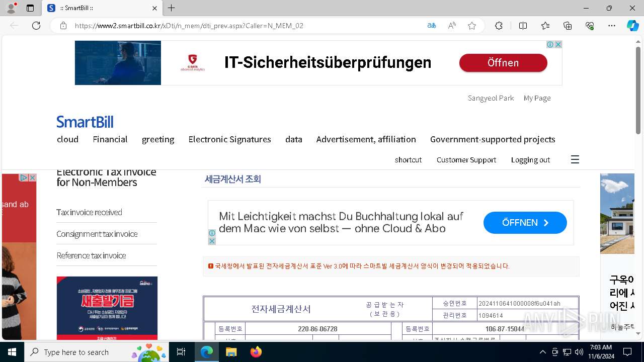This screenshot has width=644, height=362.
Task: Open the greeting menu item
Action: [x=158, y=139]
